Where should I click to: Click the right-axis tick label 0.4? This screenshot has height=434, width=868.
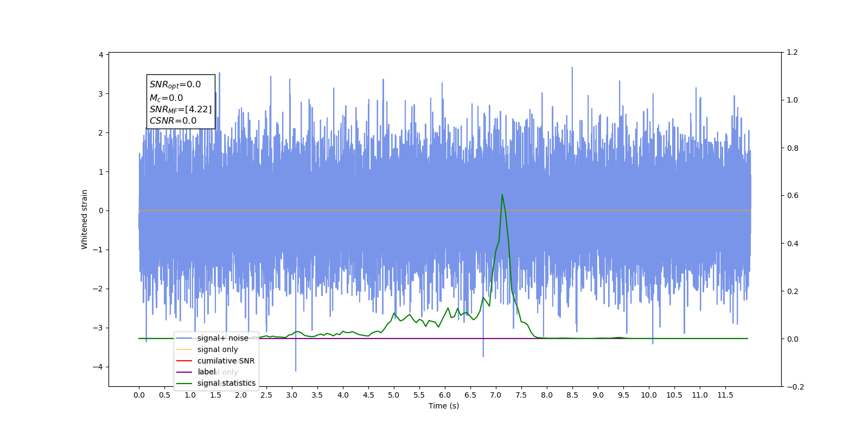[792, 244]
